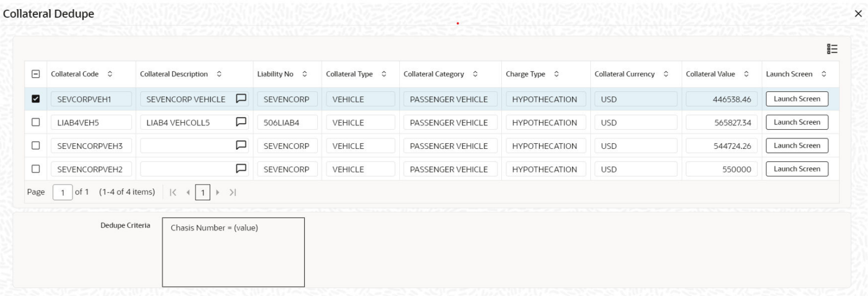Click the 506LIAB4 liability number cell

(287, 122)
